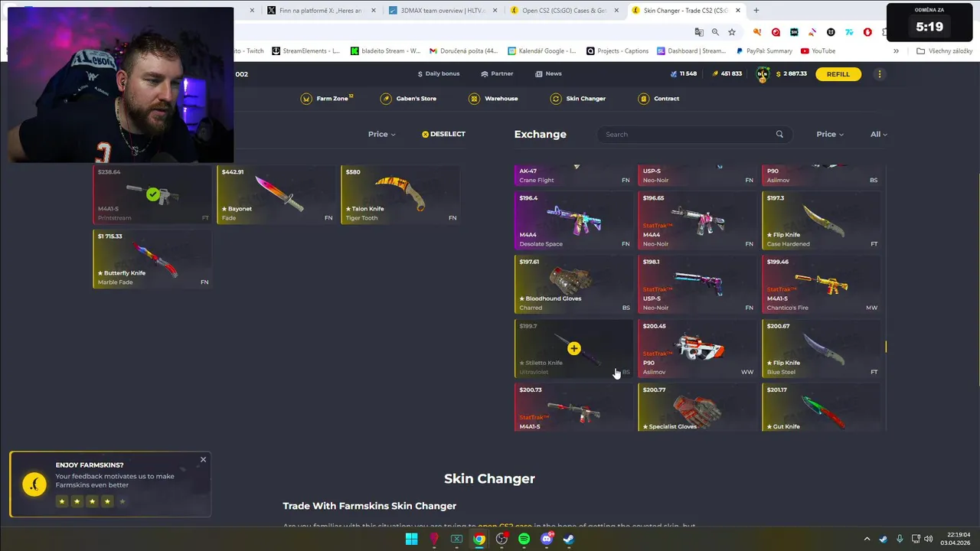Image resolution: width=980 pixels, height=551 pixels.
Task: Click the system tray microphone icon
Action: click(900, 539)
